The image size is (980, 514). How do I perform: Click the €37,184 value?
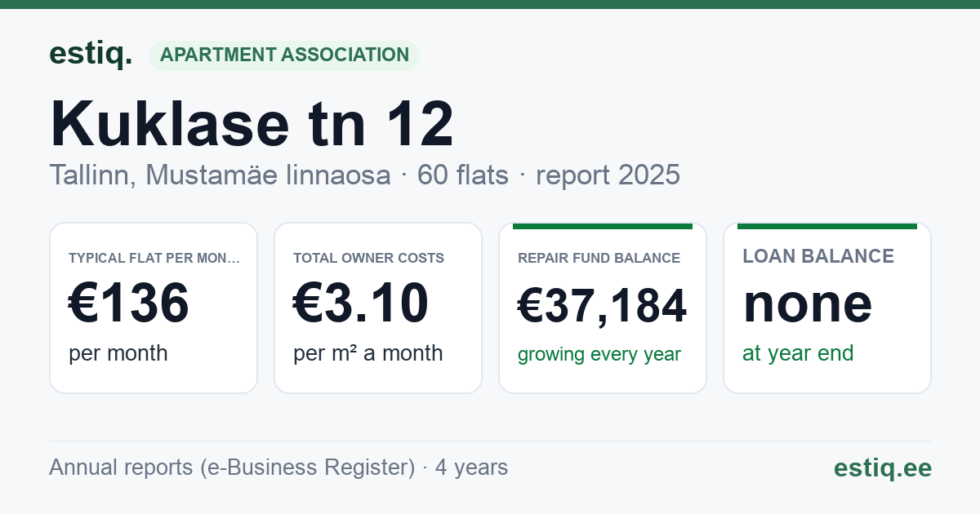pos(603,306)
